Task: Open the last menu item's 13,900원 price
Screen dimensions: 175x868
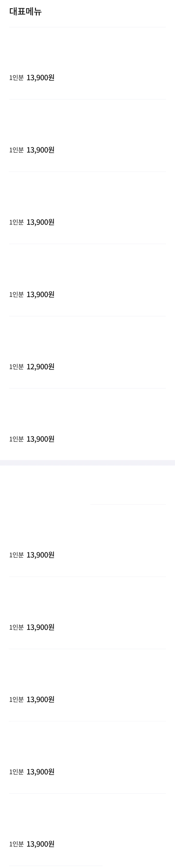Action: [40, 844]
